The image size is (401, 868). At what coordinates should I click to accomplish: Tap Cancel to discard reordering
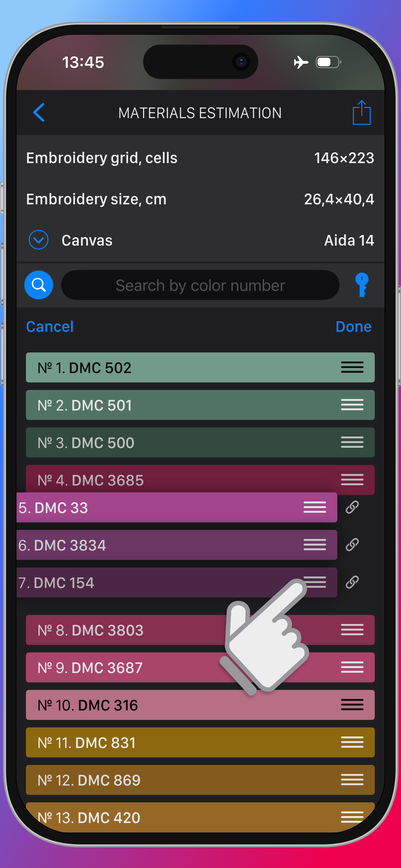click(x=50, y=327)
